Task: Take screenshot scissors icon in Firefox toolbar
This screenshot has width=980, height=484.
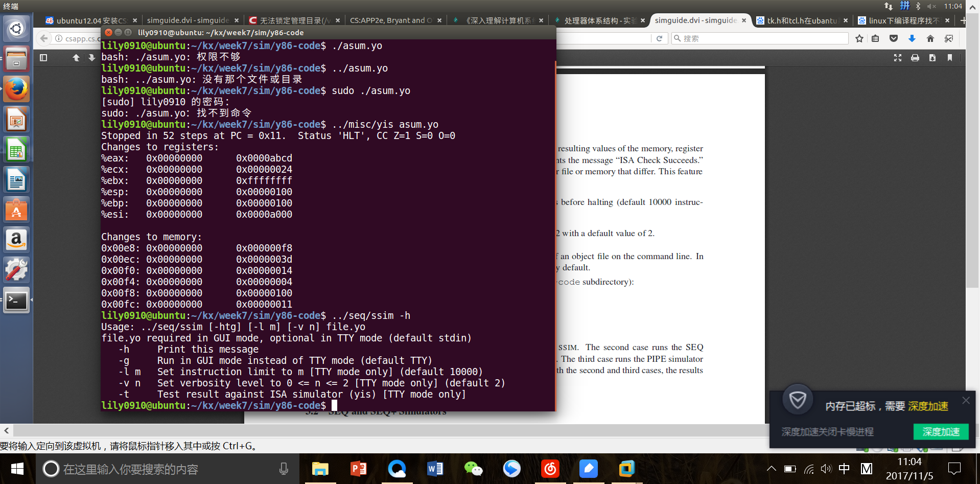Action: (x=949, y=38)
